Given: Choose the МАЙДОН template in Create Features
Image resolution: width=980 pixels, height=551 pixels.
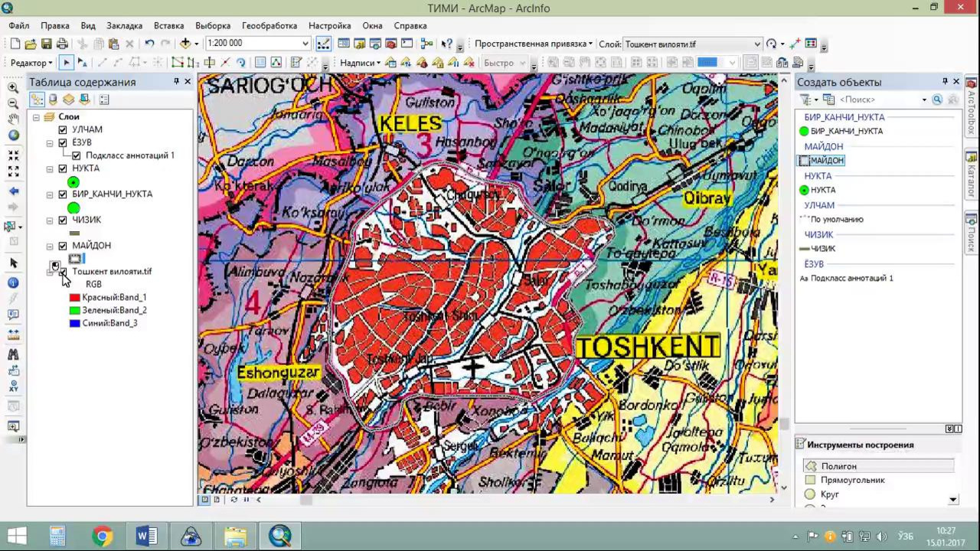Looking at the screenshot, I should pyautogui.click(x=826, y=161).
